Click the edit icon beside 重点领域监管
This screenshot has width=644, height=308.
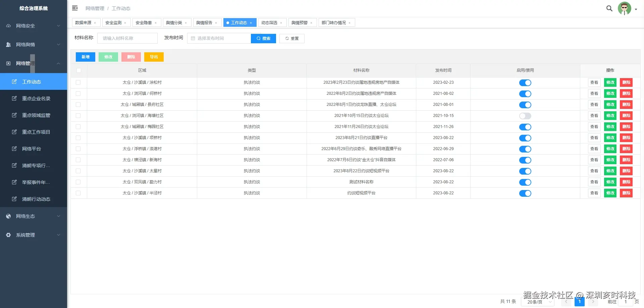coord(14,115)
